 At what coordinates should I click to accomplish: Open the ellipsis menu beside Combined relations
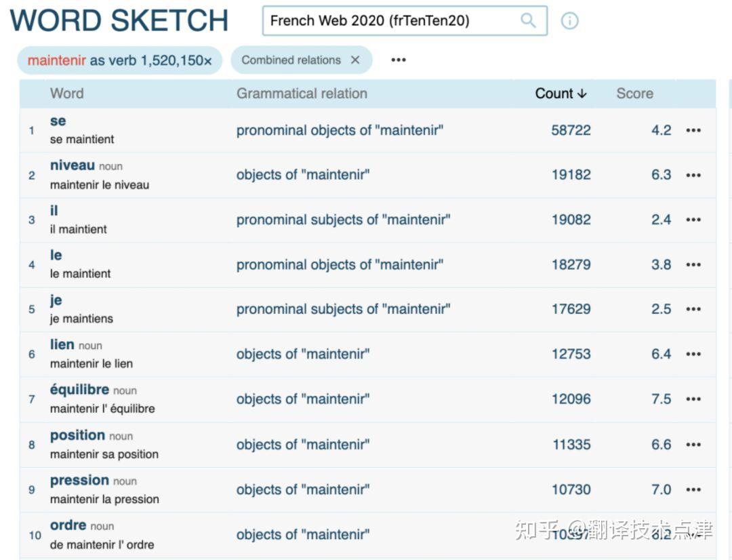(x=398, y=60)
